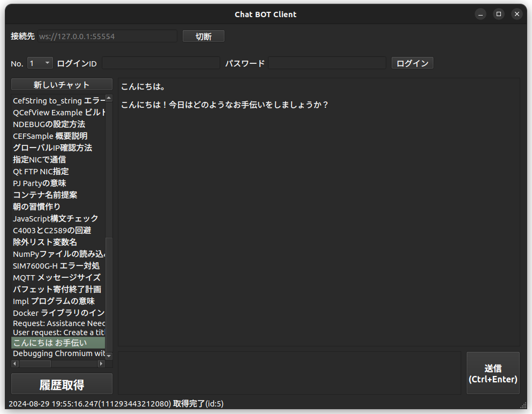Viewport: 532px width, 414px height.
Task: Open the No. dropdown selector
Action: (x=40, y=63)
